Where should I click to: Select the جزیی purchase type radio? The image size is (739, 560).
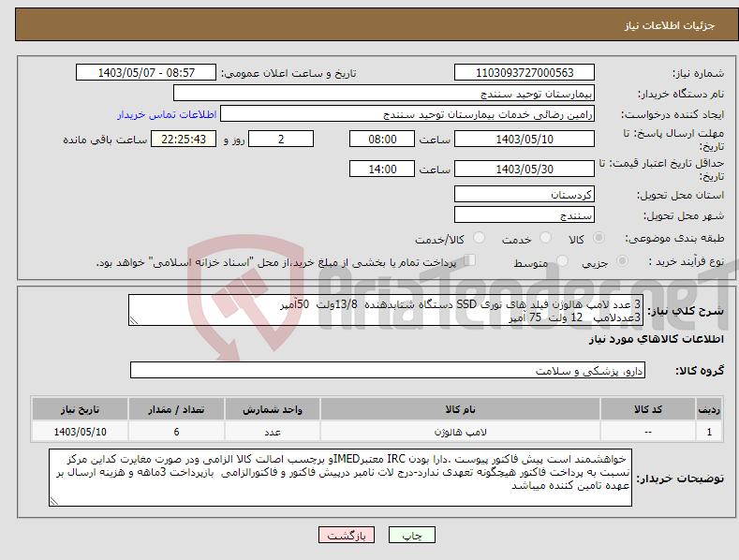pos(622,260)
